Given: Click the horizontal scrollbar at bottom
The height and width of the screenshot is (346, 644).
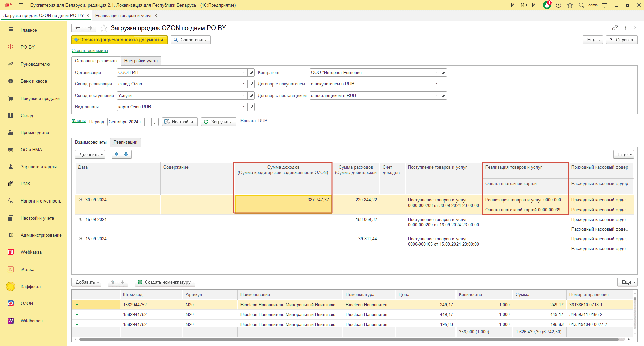Looking at the screenshot, I should tap(349, 339).
